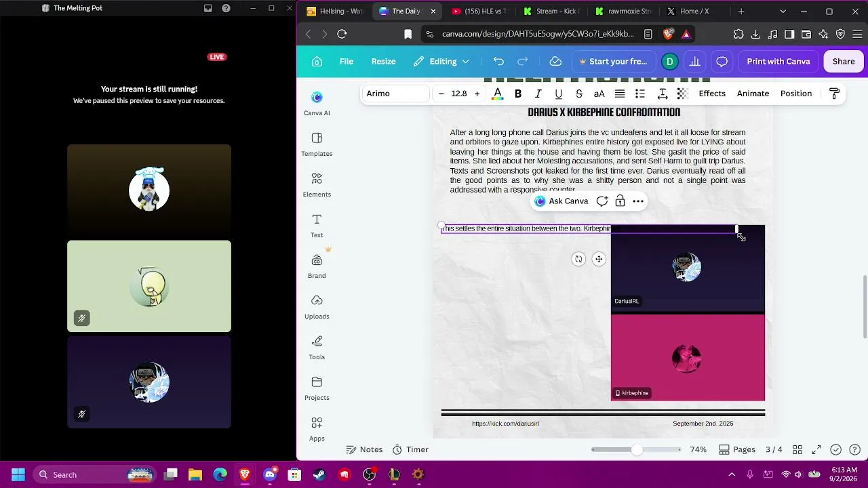The image size is (868, 488).
Task: Click the Share button
Action: pos(844,62)
